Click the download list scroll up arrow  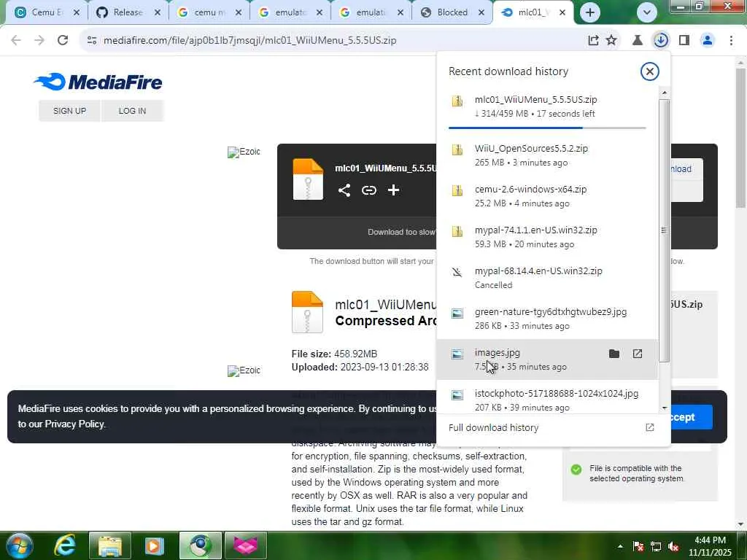[665, 93]
